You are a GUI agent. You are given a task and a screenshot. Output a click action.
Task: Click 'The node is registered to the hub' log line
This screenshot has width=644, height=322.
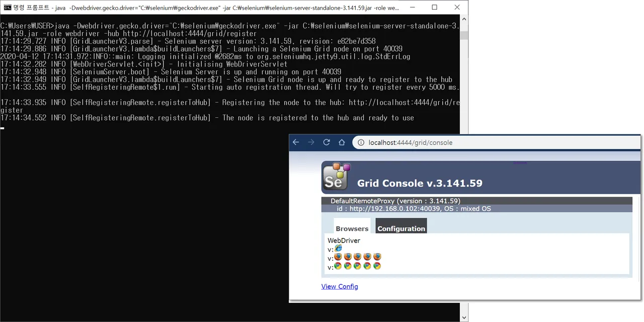pos(207,118)
